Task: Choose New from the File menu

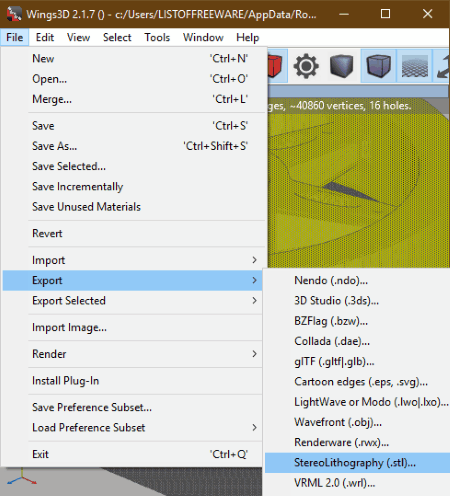Action: 134,59
